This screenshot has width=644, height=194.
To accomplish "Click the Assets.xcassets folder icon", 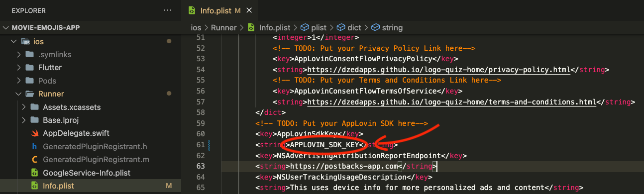I will pos(34,107).
